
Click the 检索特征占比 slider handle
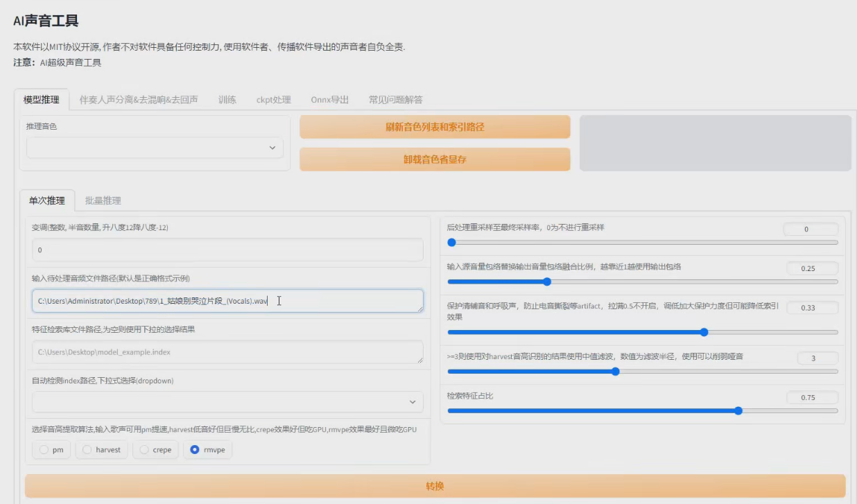click(x=738, y=411)
